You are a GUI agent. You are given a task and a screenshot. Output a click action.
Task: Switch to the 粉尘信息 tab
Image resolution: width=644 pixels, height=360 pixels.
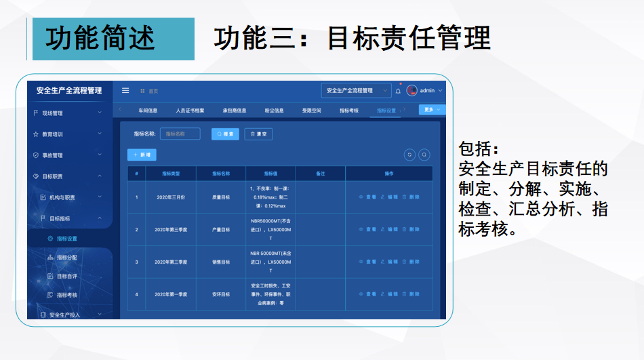click(x=274, y=110)
